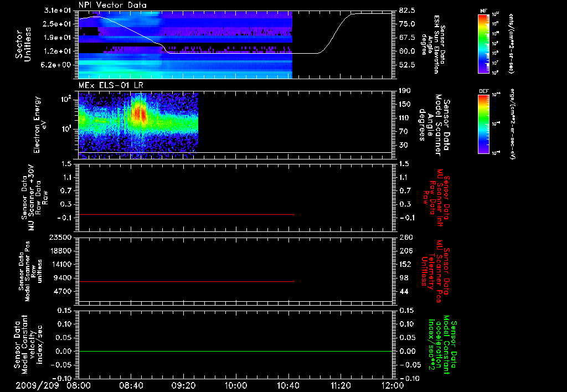Select the 6.2e+00 sector tick label
The width and height of the screenshot is (567, 392).
click(56, 65)
